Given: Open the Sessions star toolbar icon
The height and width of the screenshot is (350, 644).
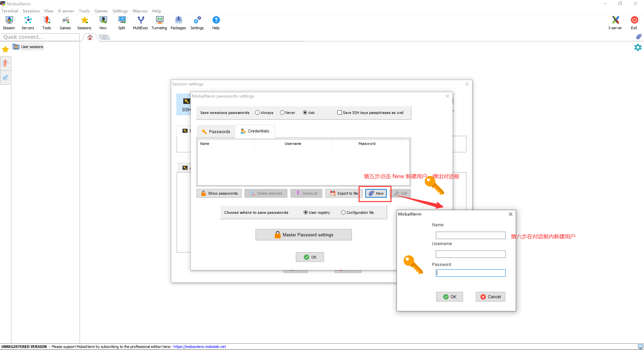Looking at the screenshot, I should tap(84, 23).
